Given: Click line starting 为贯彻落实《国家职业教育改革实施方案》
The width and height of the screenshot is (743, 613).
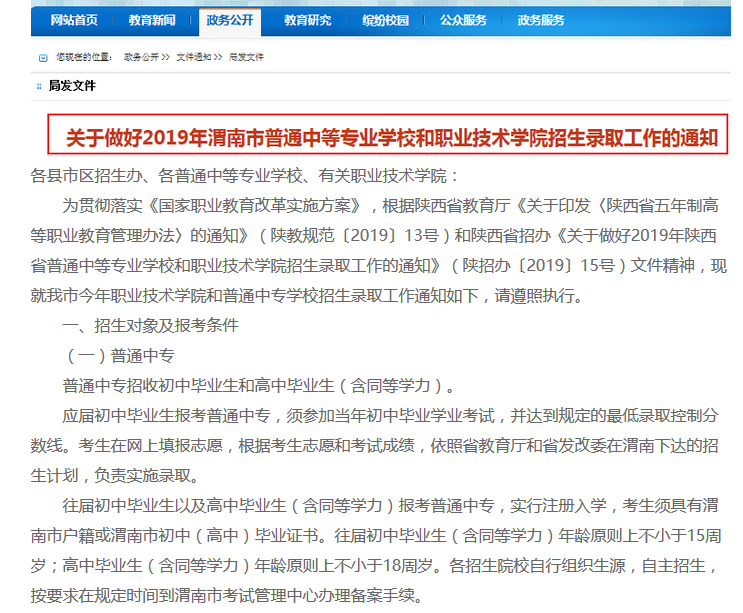Looking at the screenshot, I should click(390, 206).
